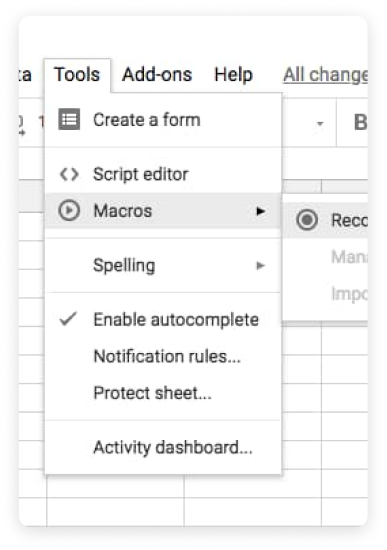The image size is (387, 550).
Task: Click the Script editor code brackets icon
Action: [x=69, y=174]
